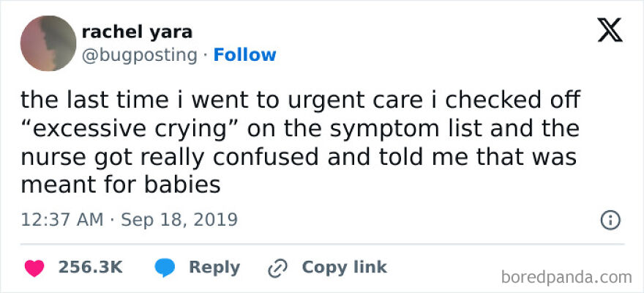The image size is (644, 293).
Task: Follow the @bugposting account
Action: coord(244,55)
